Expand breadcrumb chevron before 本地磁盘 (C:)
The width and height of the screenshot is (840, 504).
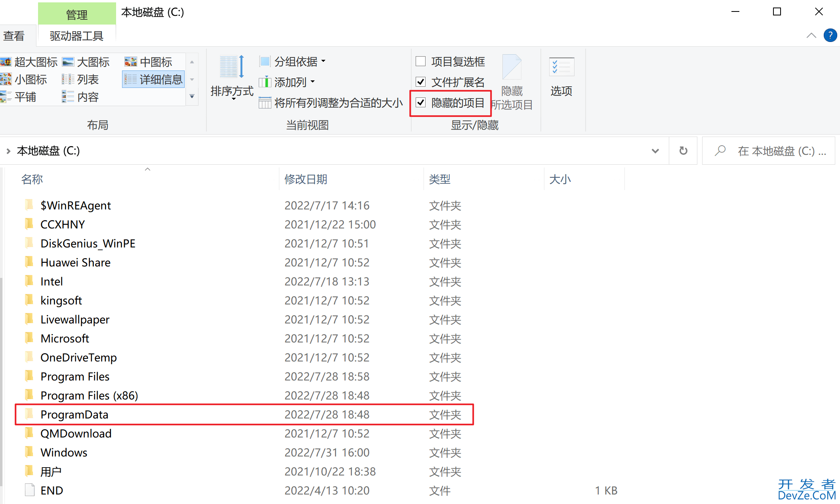[8, 151]
